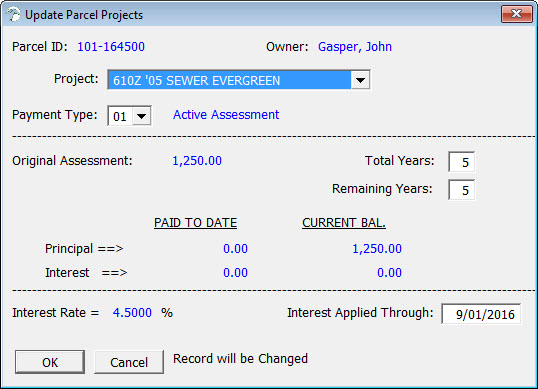538x389 pixels.
Task: Open the Project dropdown arrow
Action: [360, 80]
